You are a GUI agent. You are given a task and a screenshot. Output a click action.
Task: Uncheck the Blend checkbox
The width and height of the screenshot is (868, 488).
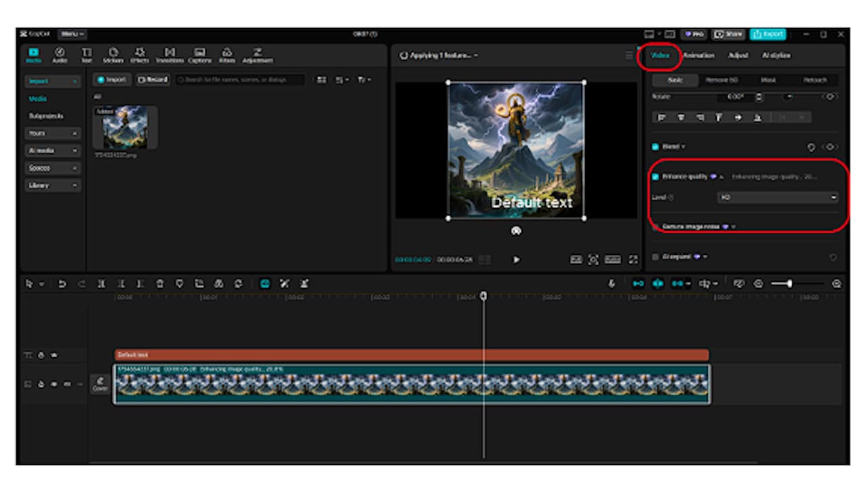point(655,146)
